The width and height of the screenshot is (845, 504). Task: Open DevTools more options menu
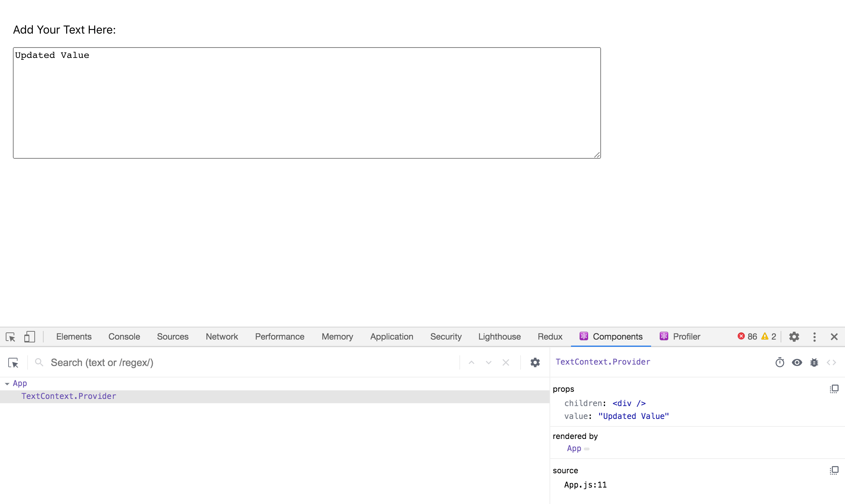[x=814, y=337]
